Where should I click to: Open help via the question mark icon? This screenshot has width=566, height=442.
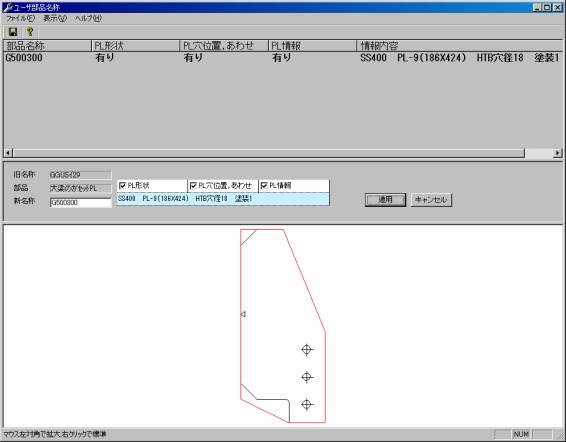30,32
